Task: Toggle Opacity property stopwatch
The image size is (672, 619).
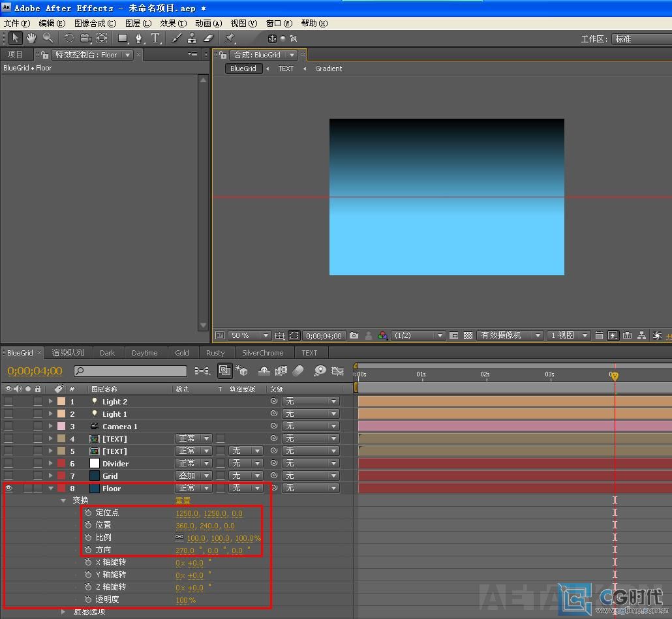Action: click(x=88, y=599)
